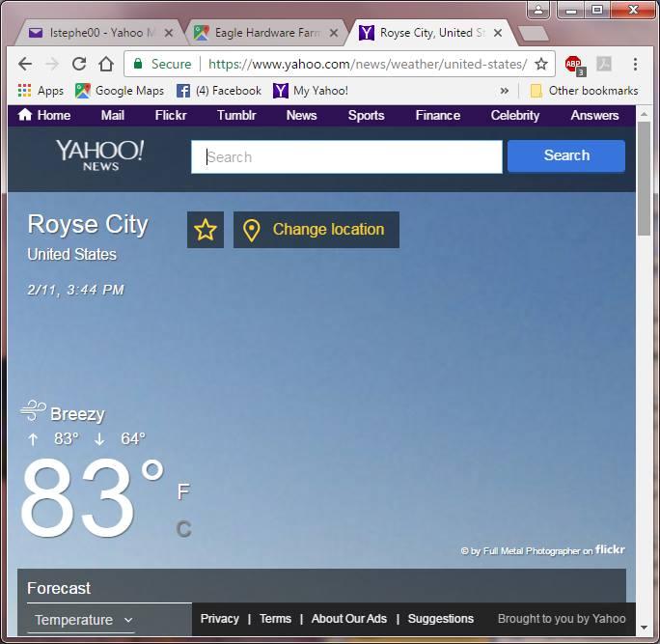Viewport: 660px width, 644px height.
Task: Open Answers in Yahoo nav bar
Action: click(x=594, y=115)
